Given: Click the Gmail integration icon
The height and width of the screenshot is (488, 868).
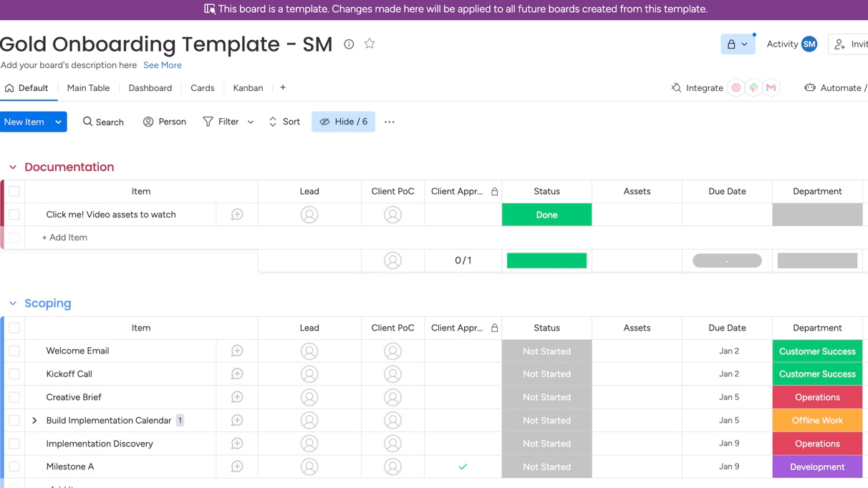Looking at the screenshot, I should click(x=771, y=87).
